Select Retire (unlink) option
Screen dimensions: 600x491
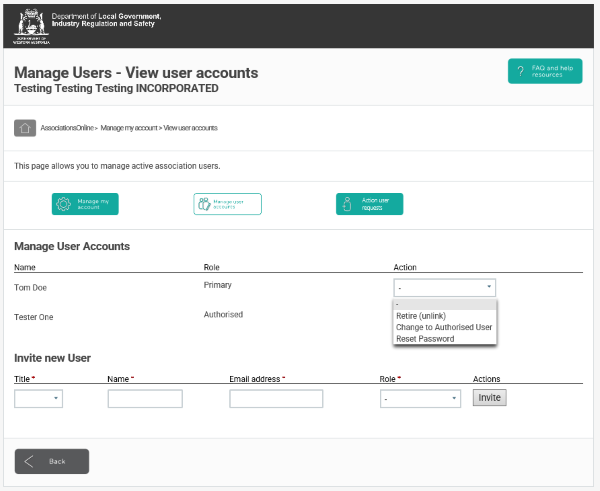(445, 316)
